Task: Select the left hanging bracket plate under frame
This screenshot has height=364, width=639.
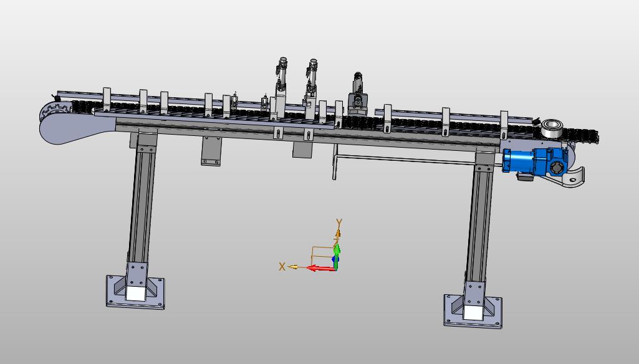Action: click(x=211, y=151)
